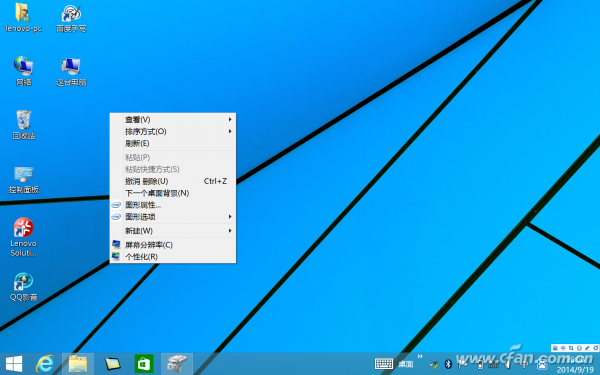Open the drive-shaped app on the taskbar
Image resolution: width=600 pixels, height=375 pixels.
[177, 364]
